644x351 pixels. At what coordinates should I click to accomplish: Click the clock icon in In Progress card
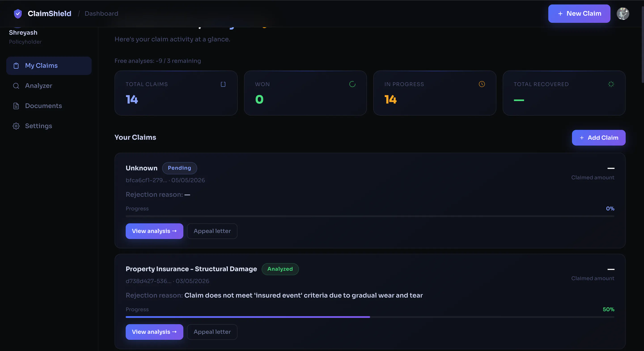[482, 84]
